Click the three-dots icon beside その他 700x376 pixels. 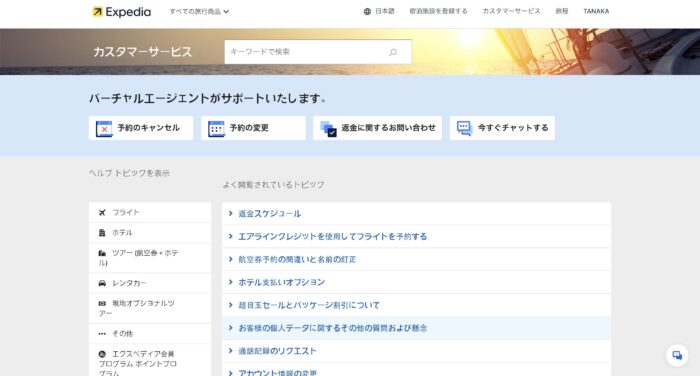point(102,334)
